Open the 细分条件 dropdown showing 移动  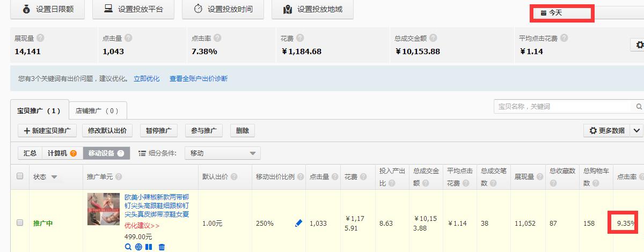click(223, 153)
